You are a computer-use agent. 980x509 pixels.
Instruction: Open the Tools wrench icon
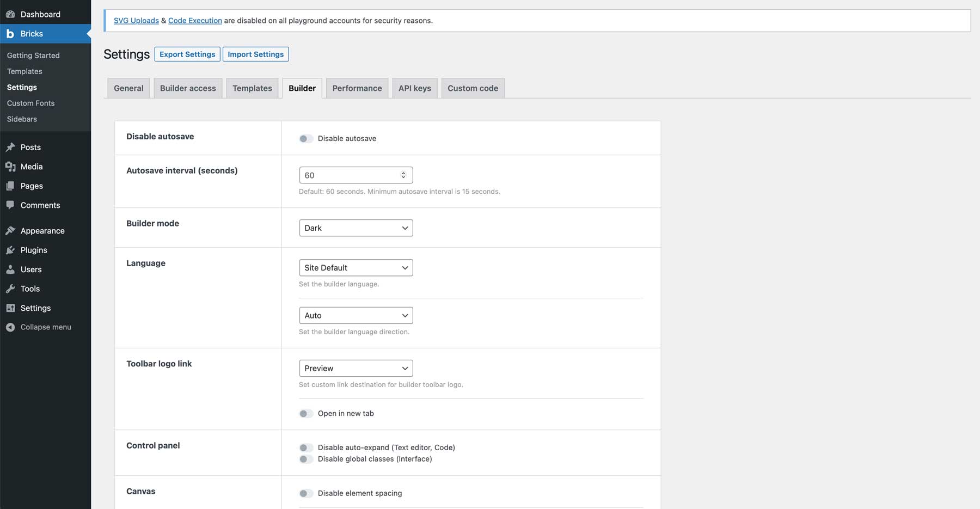11,289
